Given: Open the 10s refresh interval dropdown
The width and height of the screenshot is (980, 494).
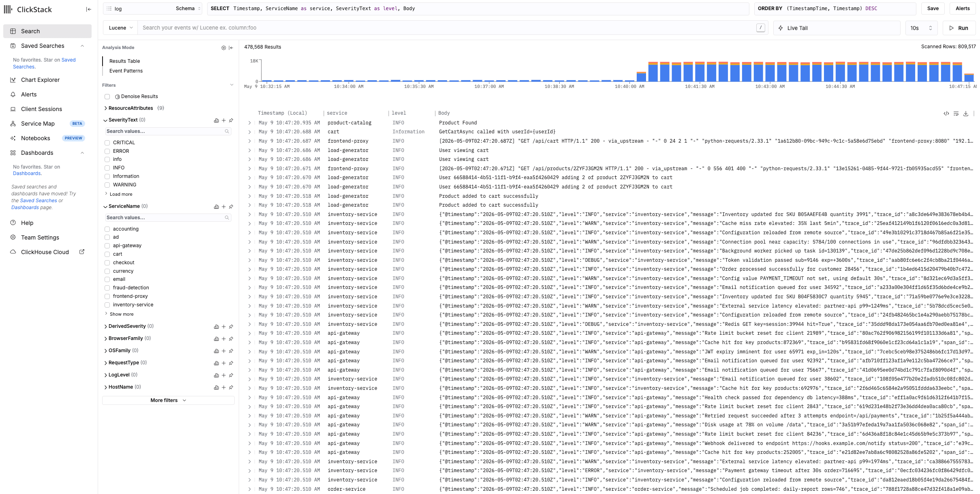Looking at the screenshot, I should tap(921, 28).
